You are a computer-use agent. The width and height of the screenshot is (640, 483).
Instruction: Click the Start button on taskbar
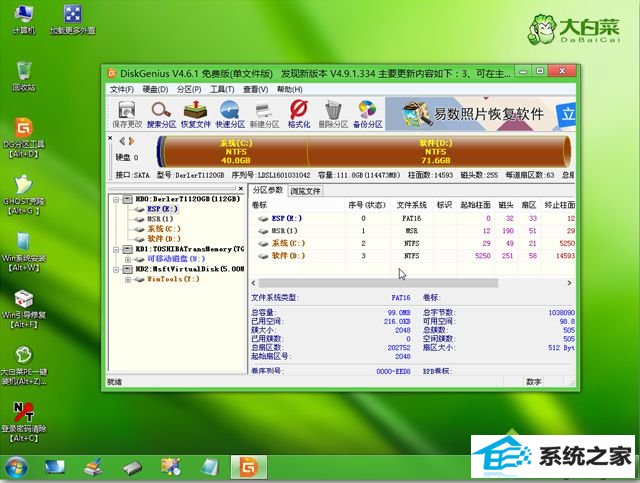(x=17, y=467)
